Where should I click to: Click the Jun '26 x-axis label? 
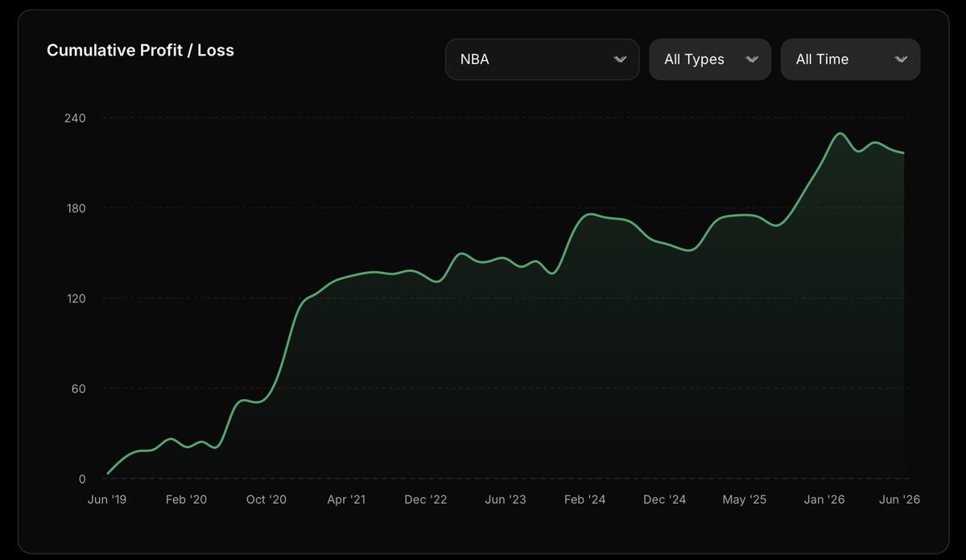(x=899, y=500)
